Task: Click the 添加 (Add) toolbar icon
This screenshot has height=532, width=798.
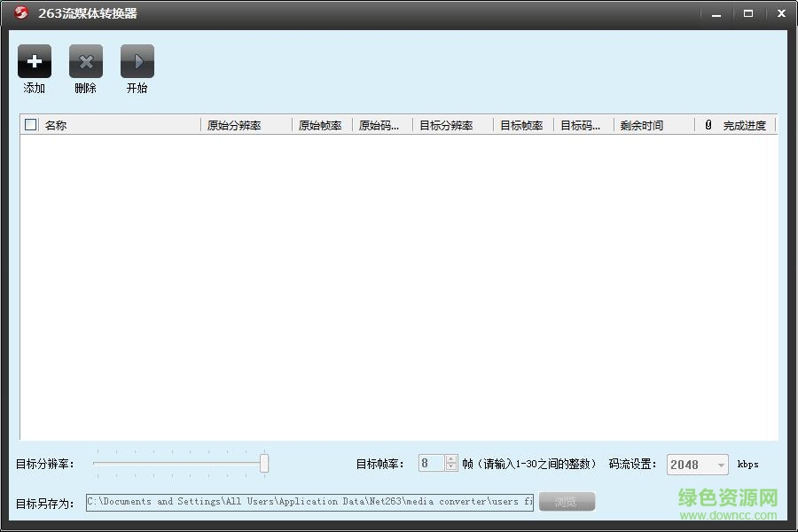Action: pos(34,62)
